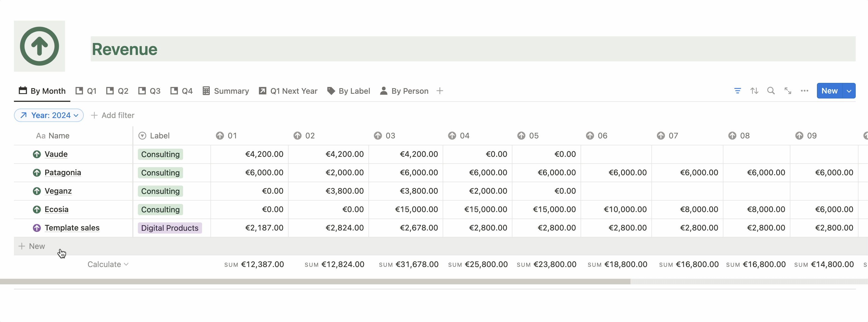The image size is (868, 322).
Task: Click the 02 column rollup icon
Action: [297, 136]
